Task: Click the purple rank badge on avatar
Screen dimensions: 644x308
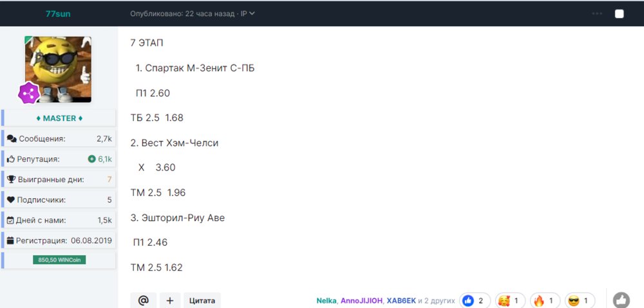Action: point(29,93)
